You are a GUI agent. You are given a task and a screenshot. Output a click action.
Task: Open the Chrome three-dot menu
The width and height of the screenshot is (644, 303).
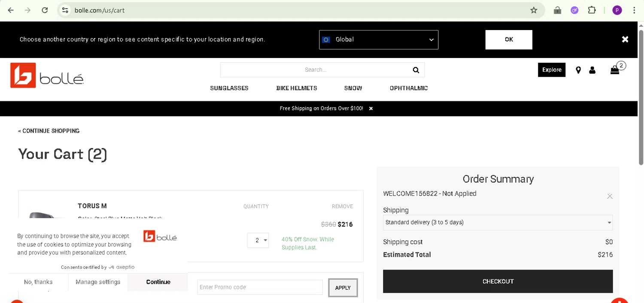[x=634, y=10]
